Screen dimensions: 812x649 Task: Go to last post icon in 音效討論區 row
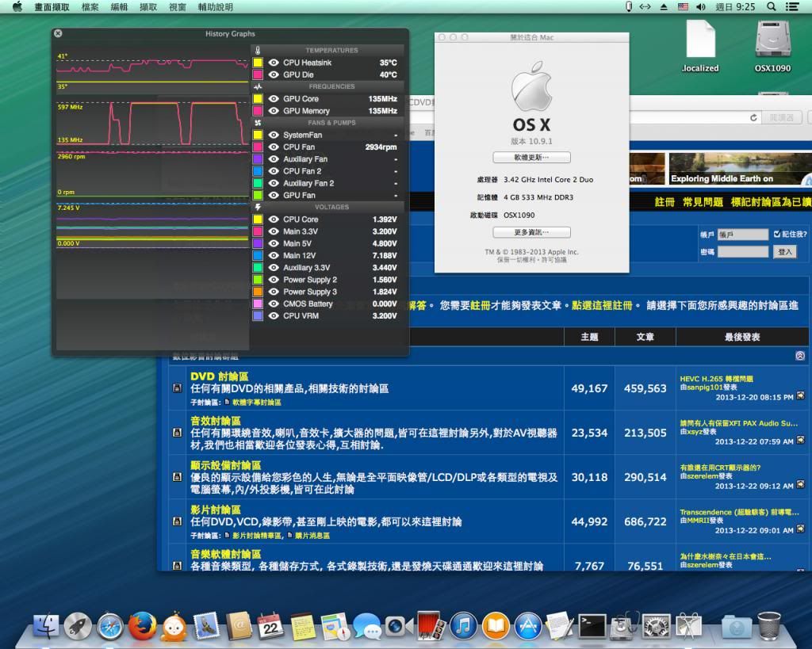[x=801, y=441]
